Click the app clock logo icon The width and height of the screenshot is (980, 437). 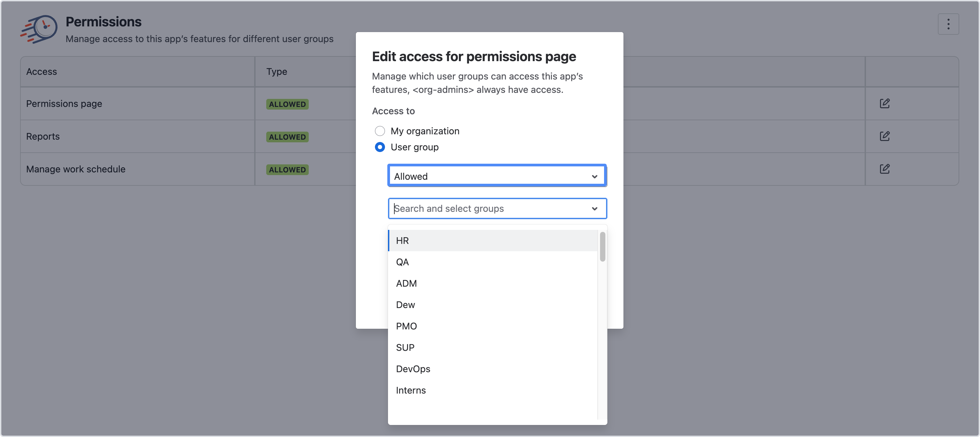(x=39, y=29)
